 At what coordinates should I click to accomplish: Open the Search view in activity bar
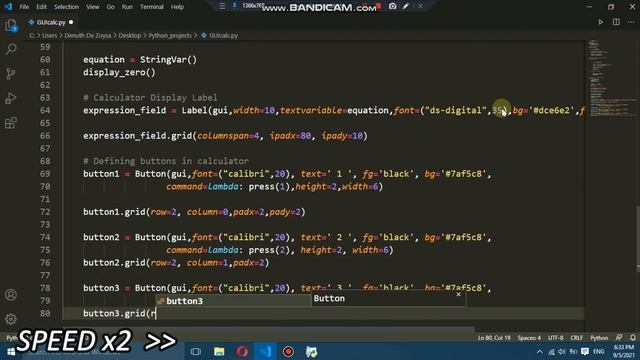tap(11, 49)
